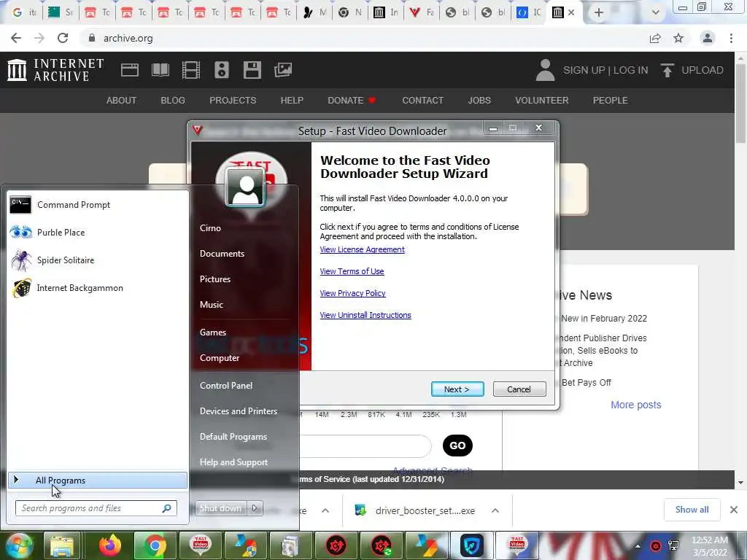
Task: Cancel the Fast Video Downloader setup
Action: (x=519, y=389)
